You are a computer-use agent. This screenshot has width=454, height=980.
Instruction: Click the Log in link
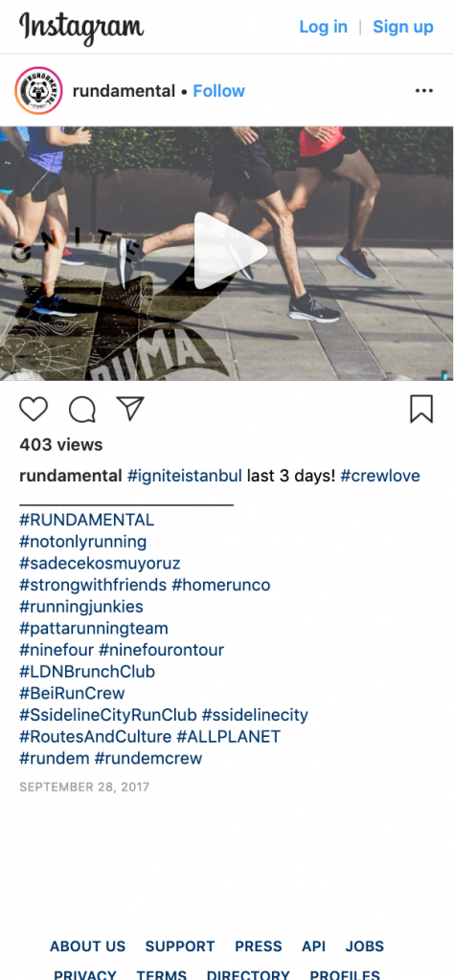(324, 27)
